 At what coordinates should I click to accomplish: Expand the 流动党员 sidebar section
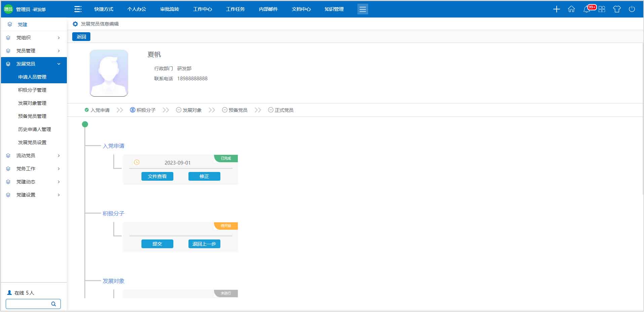[34, 155]
